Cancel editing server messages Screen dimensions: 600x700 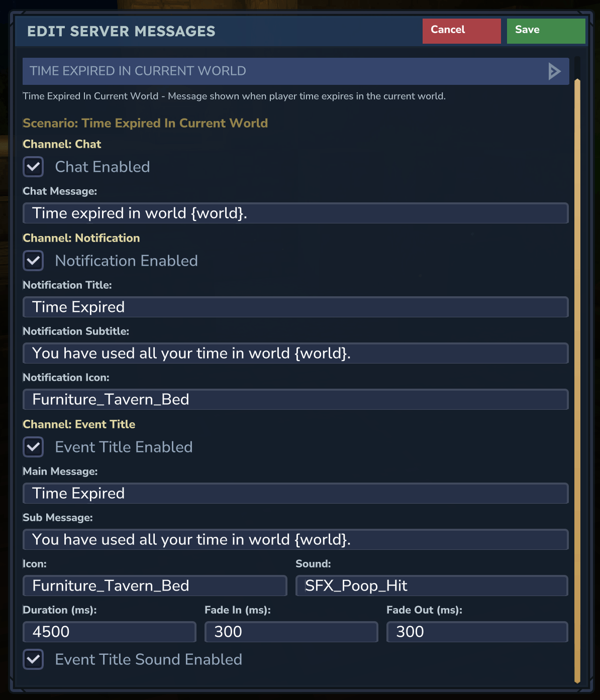click(x=461, y=31)
